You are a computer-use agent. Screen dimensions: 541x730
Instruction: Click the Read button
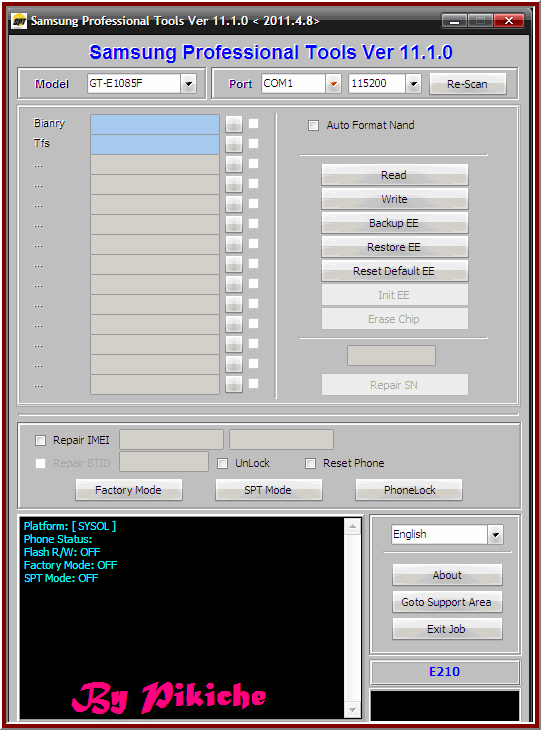click(x=394, y=175)
